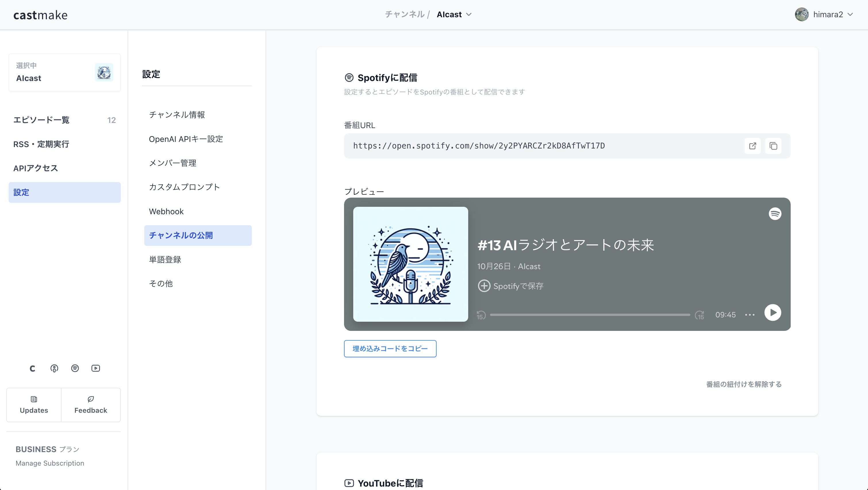Open APIアクセス in the sidebar
The width and height of the screenshot is (868, 490).
(x=64, y=168)
